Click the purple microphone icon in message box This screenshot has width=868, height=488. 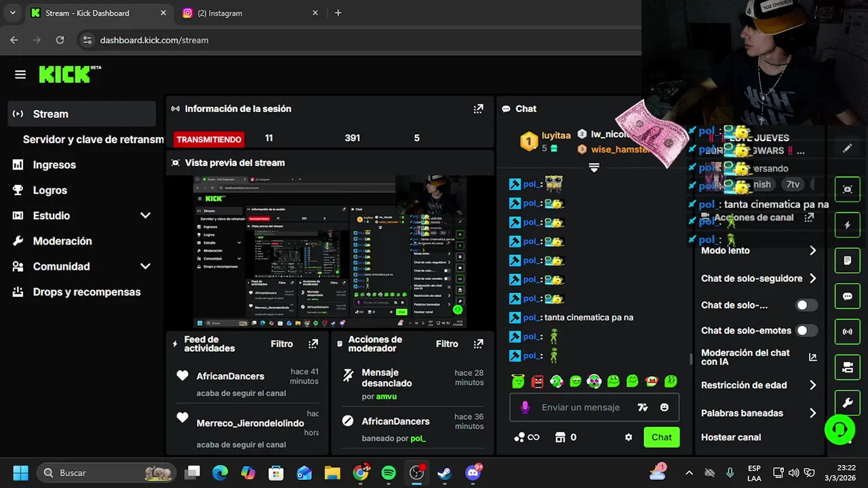[524, 407]
